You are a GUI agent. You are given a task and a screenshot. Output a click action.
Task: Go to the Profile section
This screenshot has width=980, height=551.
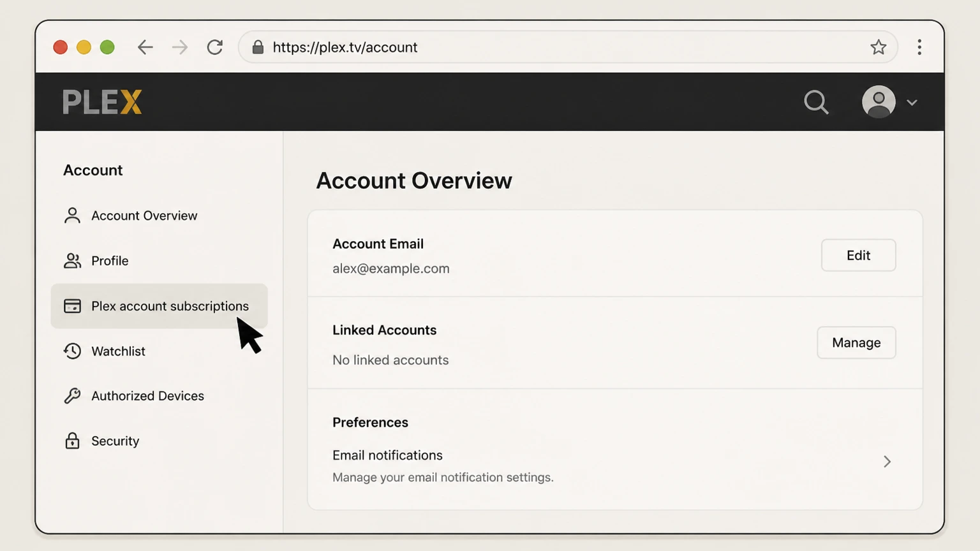159,261
